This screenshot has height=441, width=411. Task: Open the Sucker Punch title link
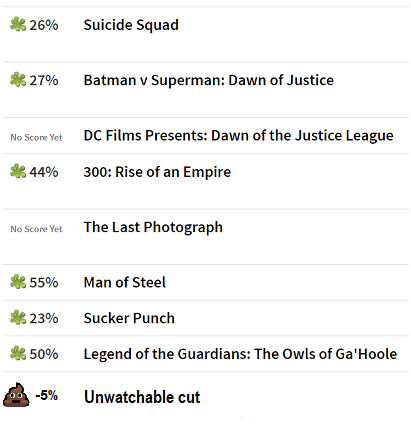pos(129,318)
